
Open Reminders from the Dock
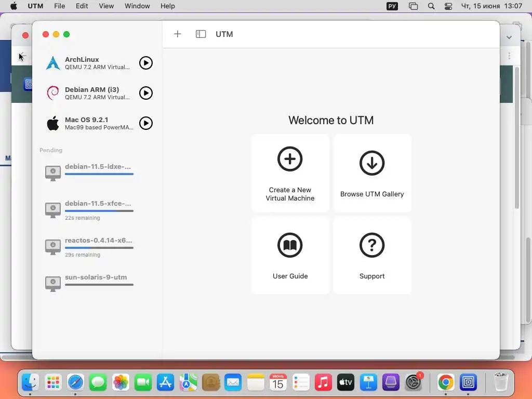tap(301, 382)
